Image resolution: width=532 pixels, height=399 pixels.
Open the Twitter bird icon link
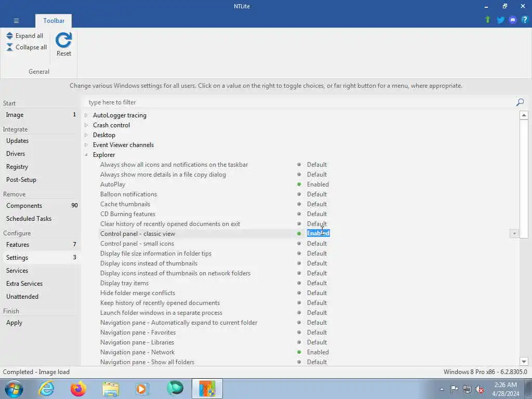click(500, 20)
